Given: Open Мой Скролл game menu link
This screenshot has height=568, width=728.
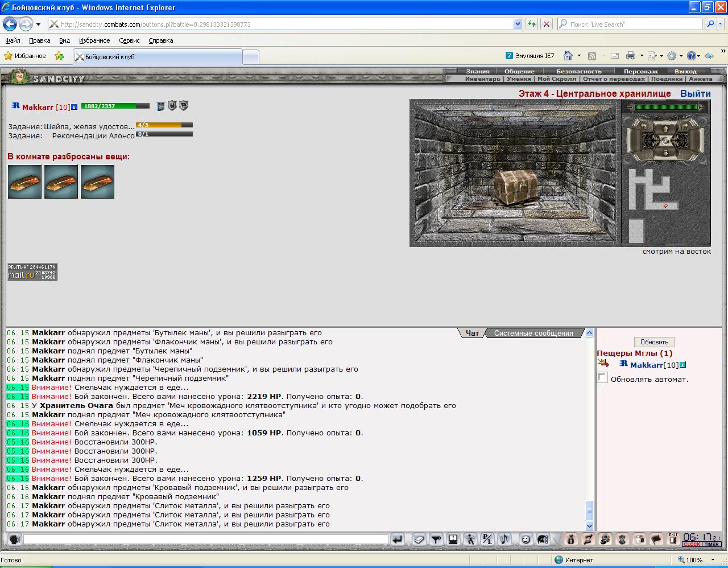Looking at the screenshot, I should pyautogui.click(x=557, y=79).
